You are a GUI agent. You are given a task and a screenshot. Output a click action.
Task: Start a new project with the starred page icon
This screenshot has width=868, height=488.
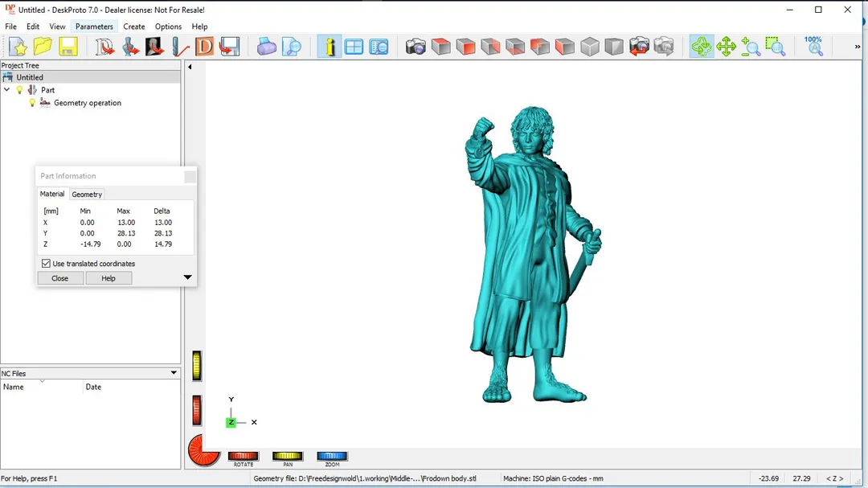[18, 47]
